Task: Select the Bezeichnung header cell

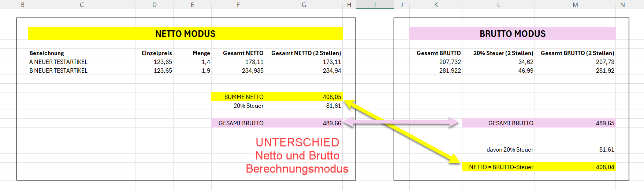Action: [x=82, y=53]
